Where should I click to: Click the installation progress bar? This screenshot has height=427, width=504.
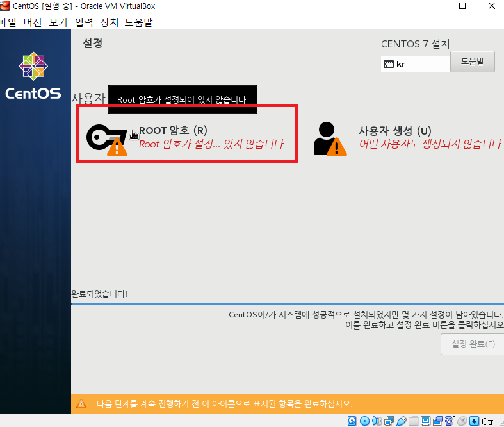point(288,303)
